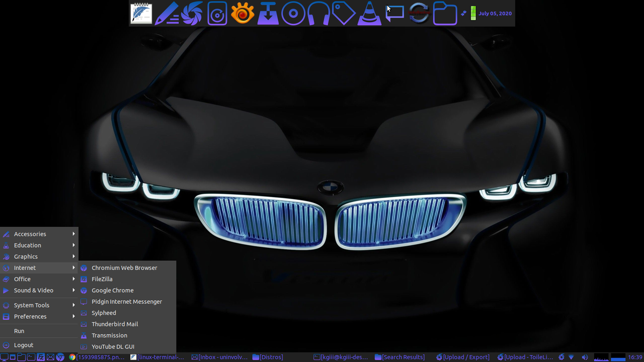Image resolution: width=644 pixels, height=362 pixels.
Task: Open the headphones audio app icon
Action: click(318, 14)
